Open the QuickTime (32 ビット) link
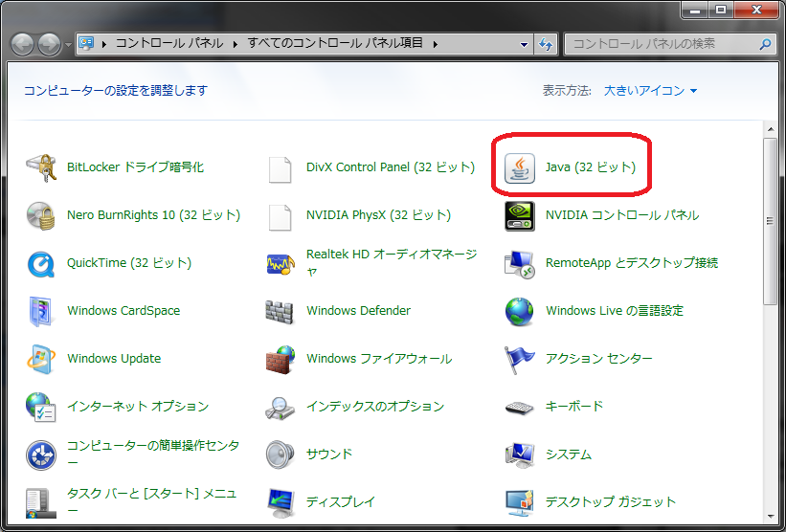 pyautogui.click(x=129, y=263)
